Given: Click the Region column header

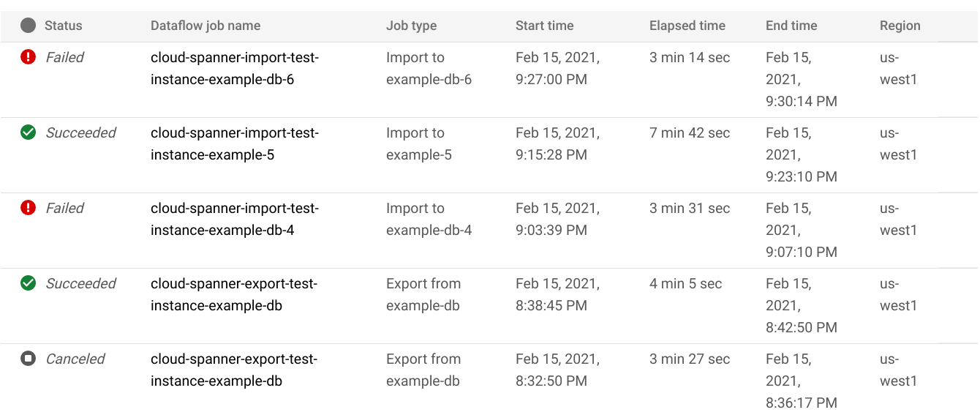Looking at the screenshot, I should 900,26.
